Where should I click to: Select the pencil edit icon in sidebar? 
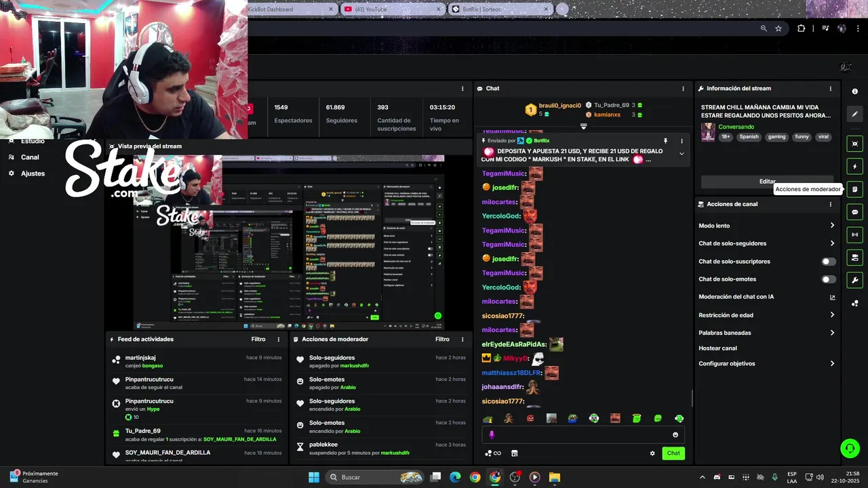[854, 114]
